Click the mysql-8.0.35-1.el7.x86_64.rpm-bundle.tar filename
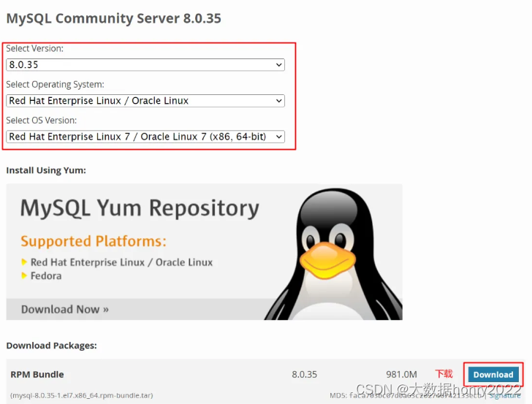The height and width of the screenshot is (404, 532). point(82,395)
